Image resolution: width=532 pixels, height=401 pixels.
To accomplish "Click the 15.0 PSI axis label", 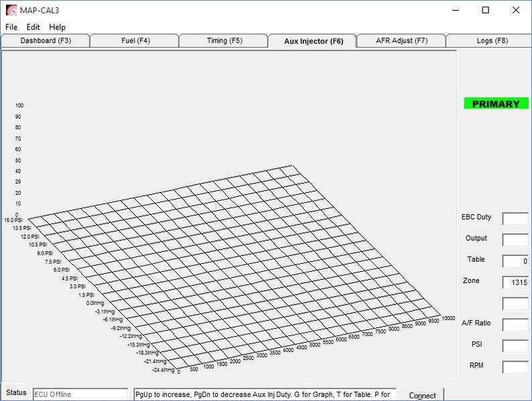I will pyautogui.click(x=13, y=220).
